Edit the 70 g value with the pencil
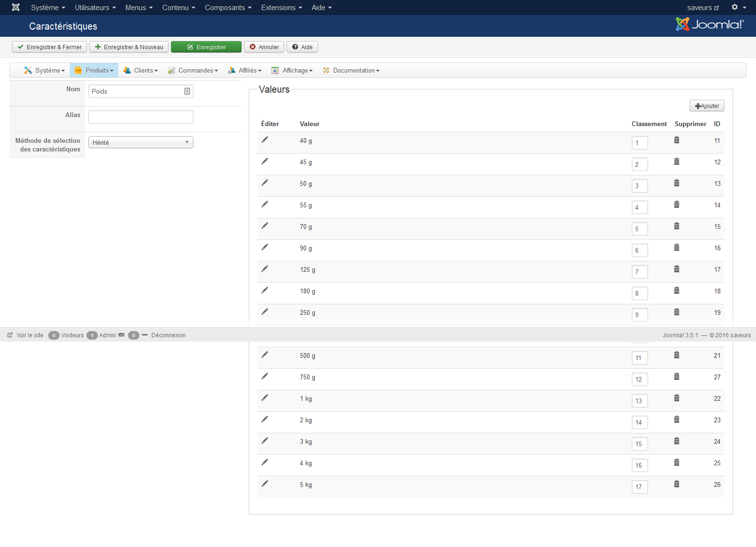 (x=265, y=226)
